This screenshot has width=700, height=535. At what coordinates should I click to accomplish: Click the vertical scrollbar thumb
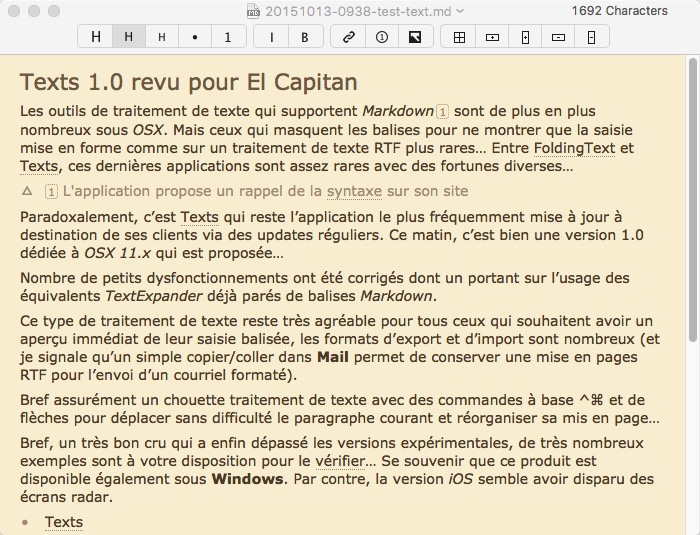(692, 200)
